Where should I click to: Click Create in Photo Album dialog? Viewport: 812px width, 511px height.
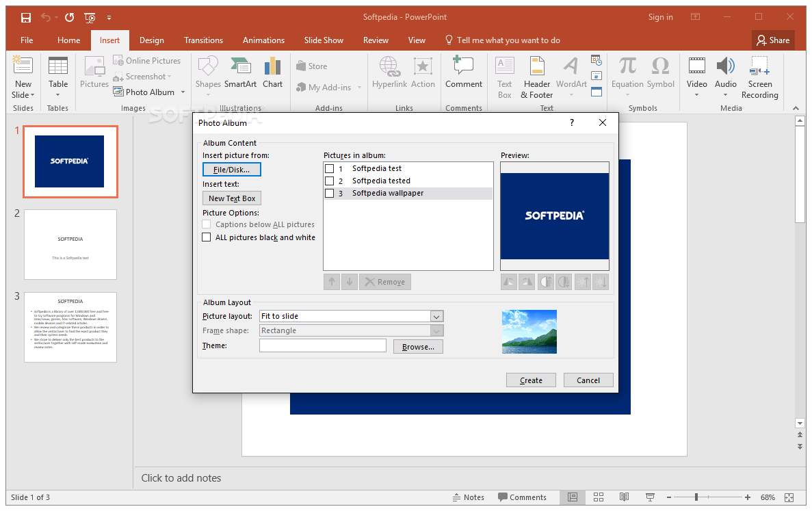(x=531, y=380)
